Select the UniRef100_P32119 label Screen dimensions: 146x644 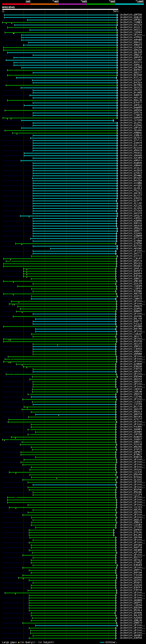[x=131, y=324]
